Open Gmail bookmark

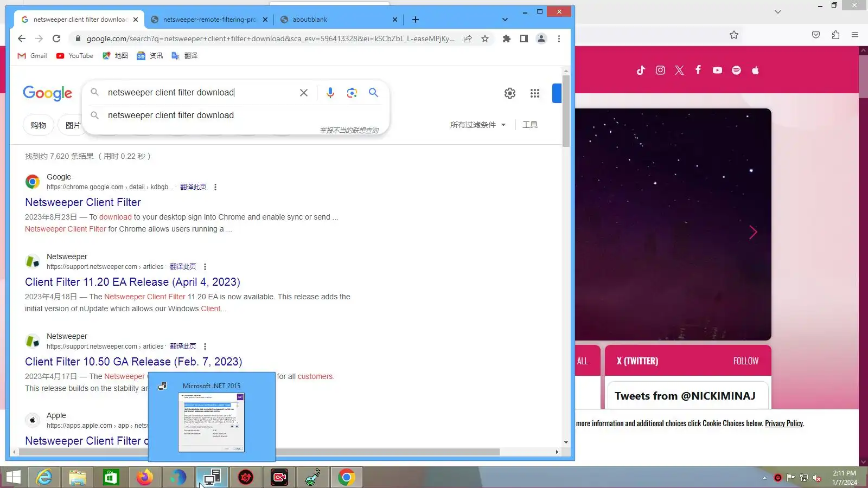point(33,56)
